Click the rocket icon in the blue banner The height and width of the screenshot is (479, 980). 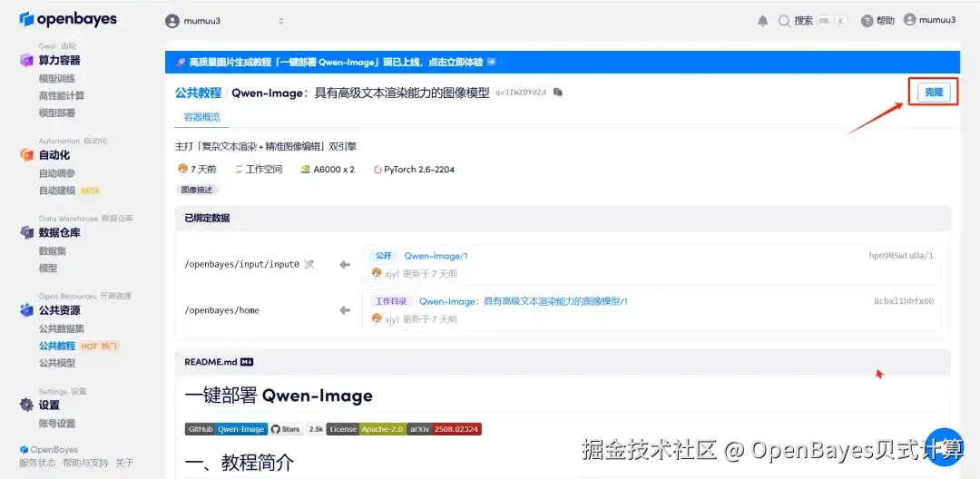[181, 63]
